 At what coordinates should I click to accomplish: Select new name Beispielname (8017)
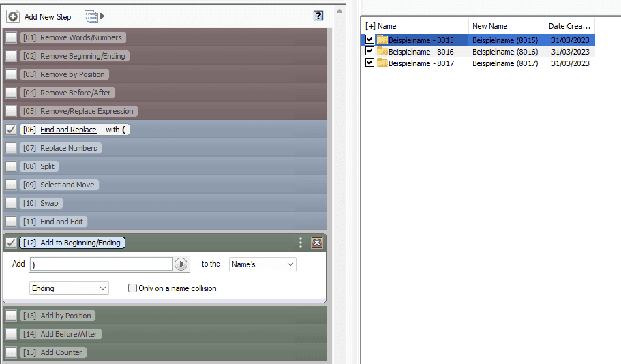(505, 63)
